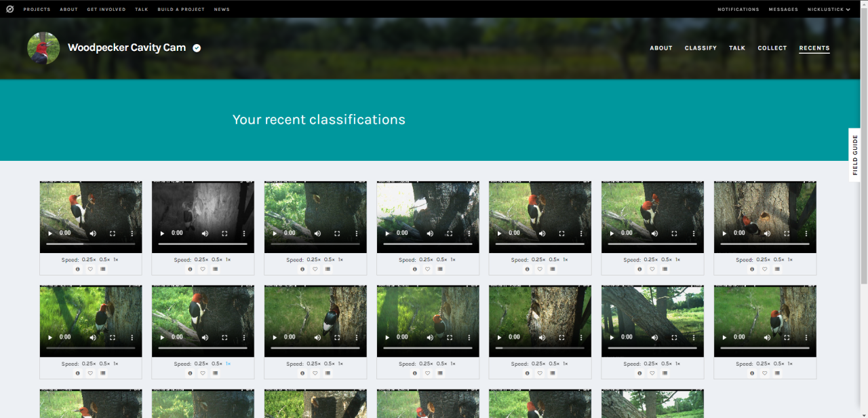Viewport: 868px width, 418px height.
Task: Open more options on first top-row video
Action: pyautogui.click(x=132, y=233)
